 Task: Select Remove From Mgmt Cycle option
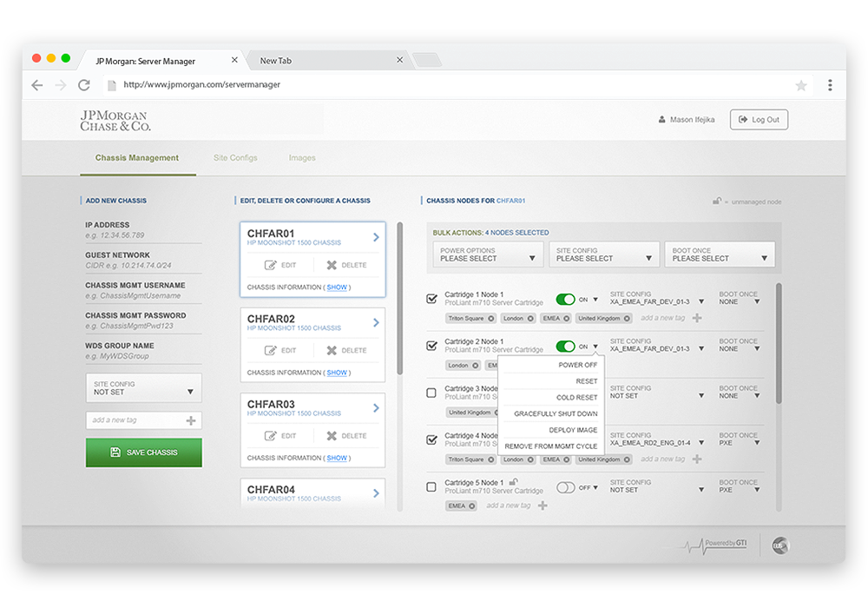(x=551, y=446)
